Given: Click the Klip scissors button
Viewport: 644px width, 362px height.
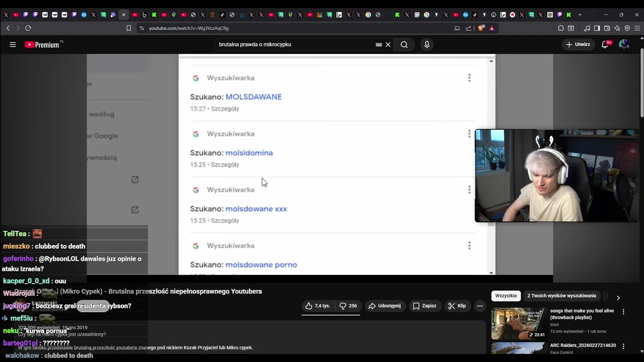Looking at the screenshot, I should [x=457, y=306].
